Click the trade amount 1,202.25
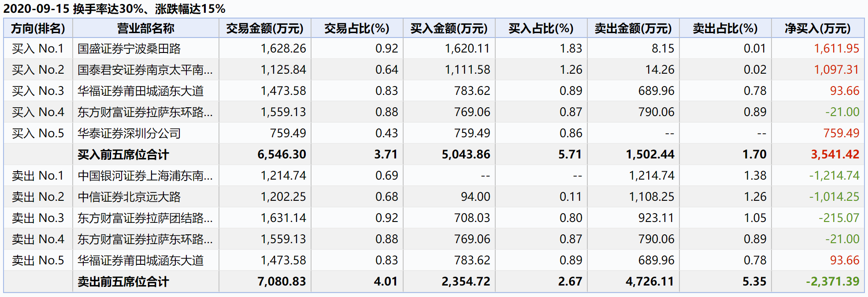Viewport: 868px width, 297px height. coord(283,197)
